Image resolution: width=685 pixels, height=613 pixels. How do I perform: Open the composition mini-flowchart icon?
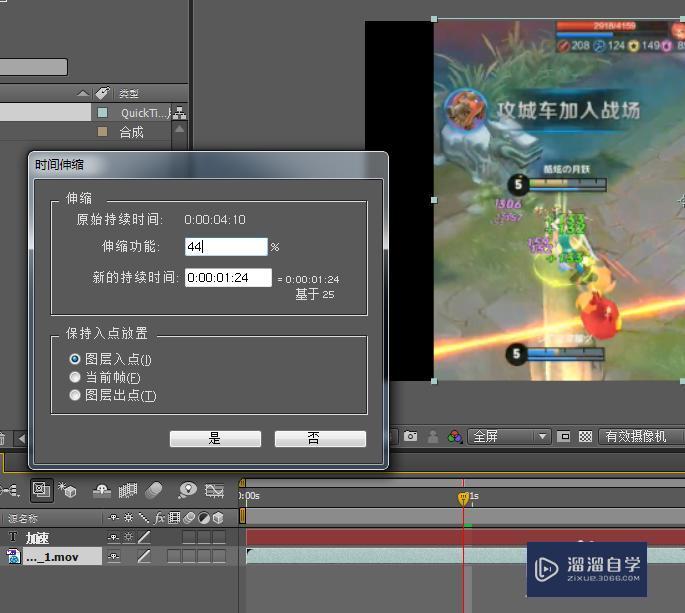tap(10, 491)
